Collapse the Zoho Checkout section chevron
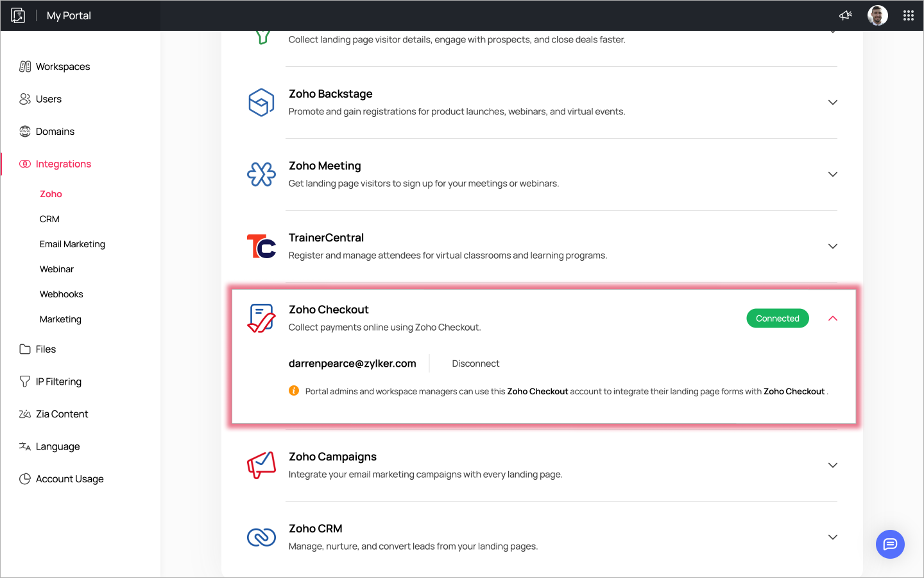 pos(833,319)
